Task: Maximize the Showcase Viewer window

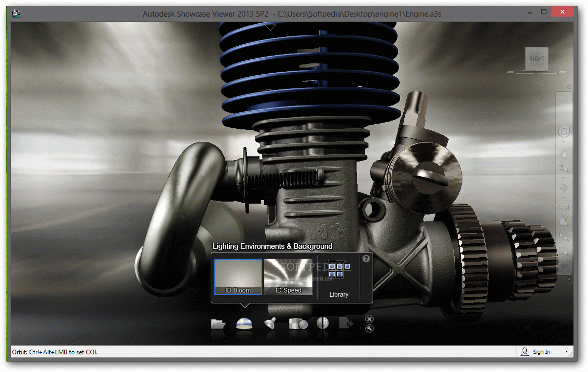Action: point(544,11)
